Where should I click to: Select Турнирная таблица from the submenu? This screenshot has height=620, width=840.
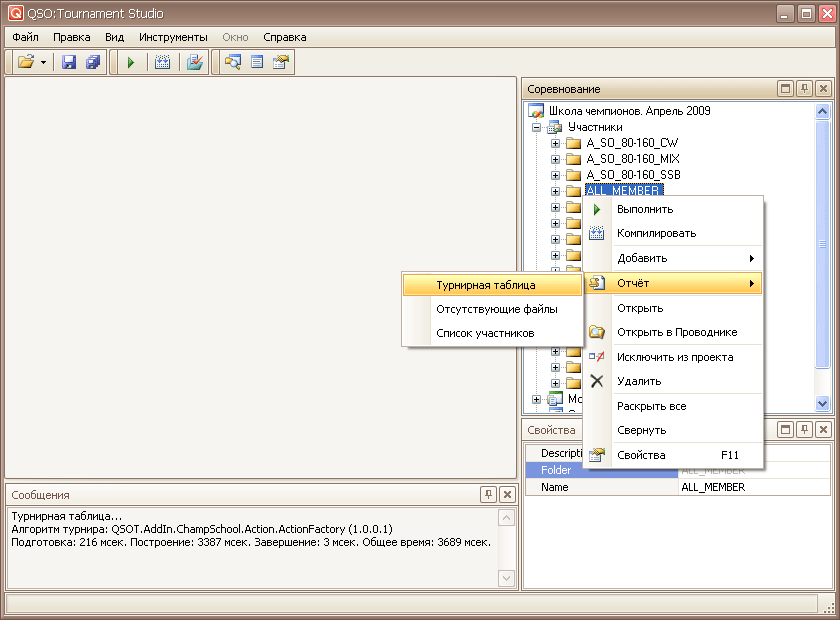pyautogui.click(x=485, y=285)
